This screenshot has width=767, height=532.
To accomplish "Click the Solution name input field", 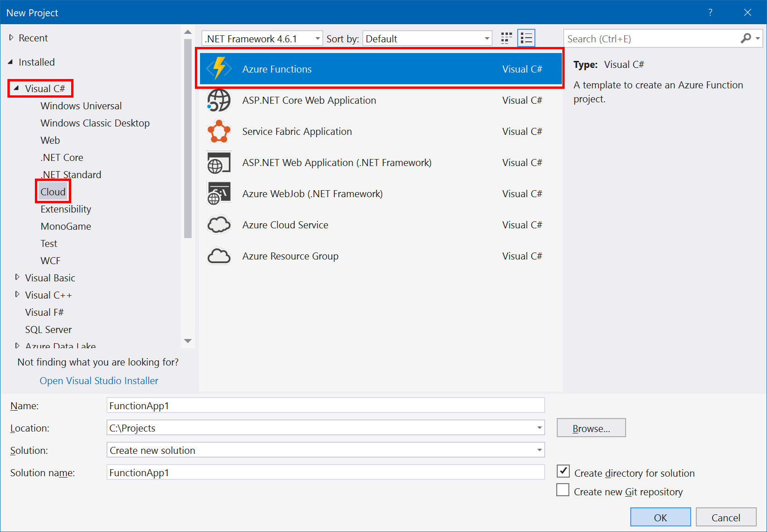I will 326,472.
